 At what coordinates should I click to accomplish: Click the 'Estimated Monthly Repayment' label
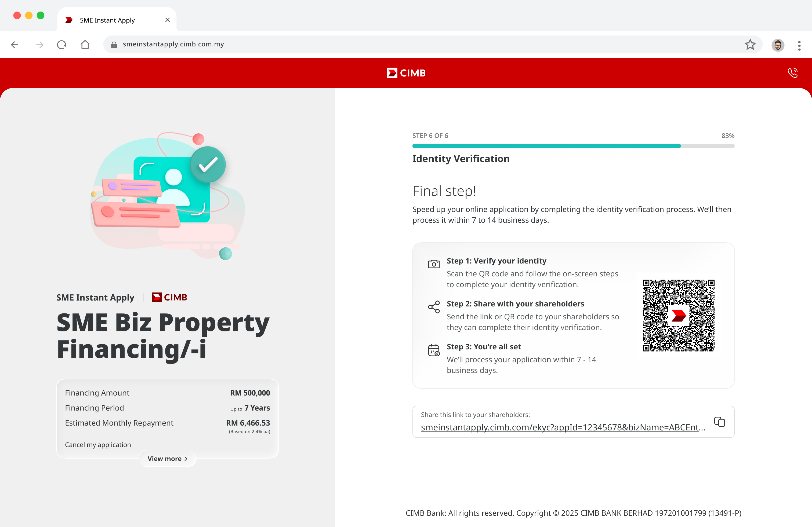(119, 423)
